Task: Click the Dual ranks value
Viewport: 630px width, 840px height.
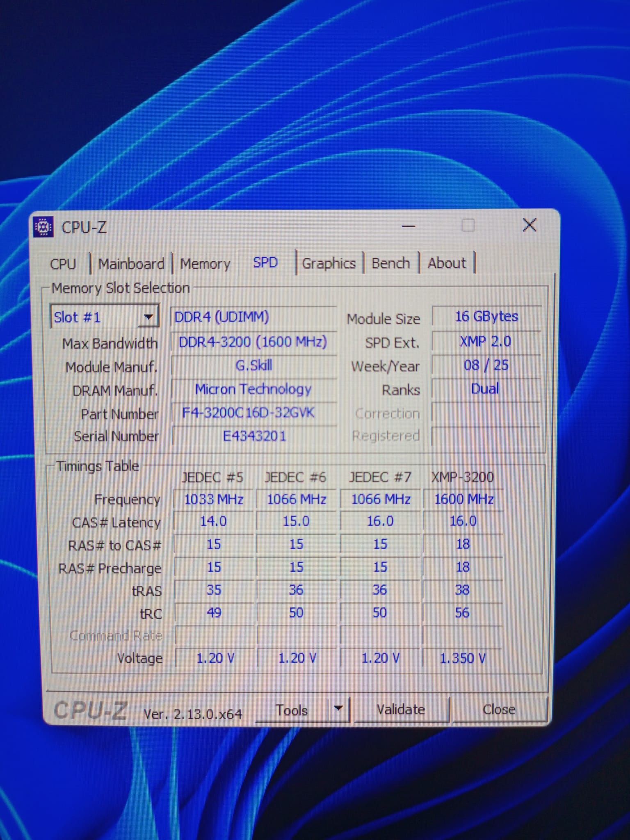Action: point(486,388)
